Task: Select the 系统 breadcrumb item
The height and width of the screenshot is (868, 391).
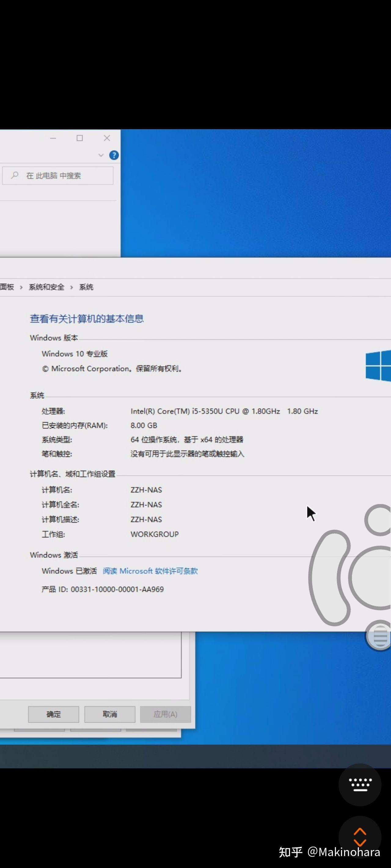Action: pos(86,287)
